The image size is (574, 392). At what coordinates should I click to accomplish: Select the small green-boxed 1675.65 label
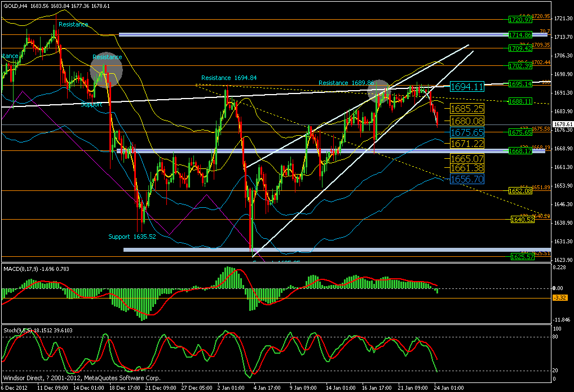(x=520, y=132)
